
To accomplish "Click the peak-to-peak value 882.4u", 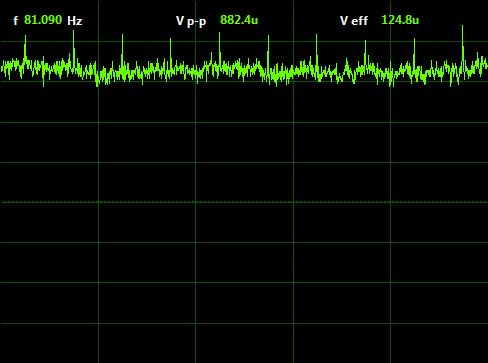I will point(239,20).
